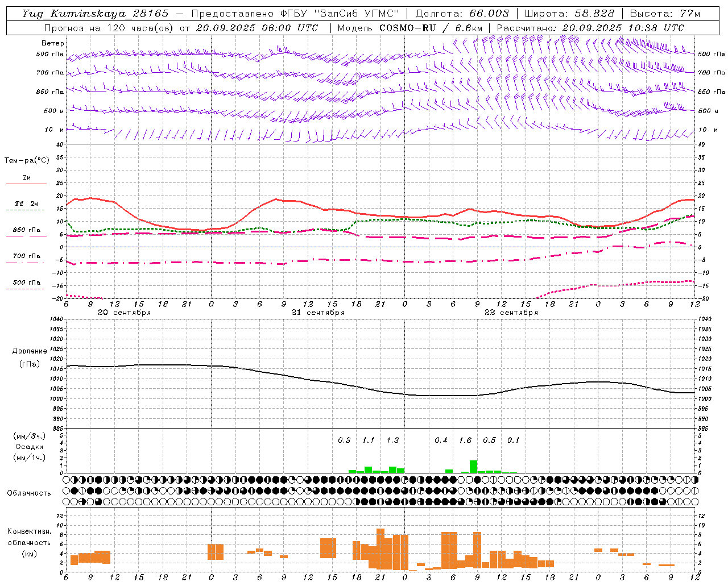Click the 1.6 precipitation value
The image size is (728, 582).
(465, 440)
